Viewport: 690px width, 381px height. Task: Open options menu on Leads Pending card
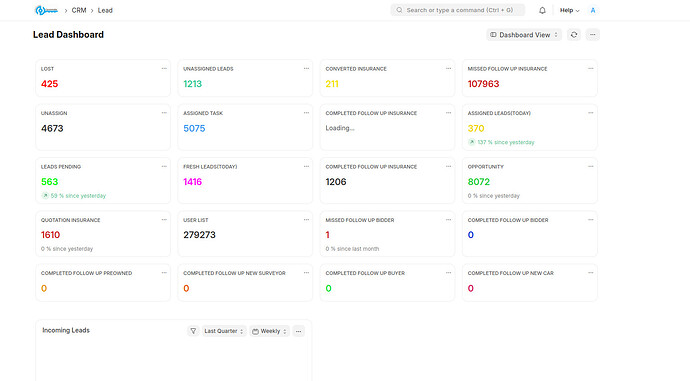[164, 167]
